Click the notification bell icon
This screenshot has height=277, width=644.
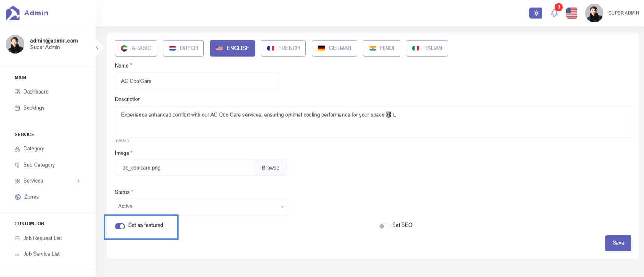[554, 13]
